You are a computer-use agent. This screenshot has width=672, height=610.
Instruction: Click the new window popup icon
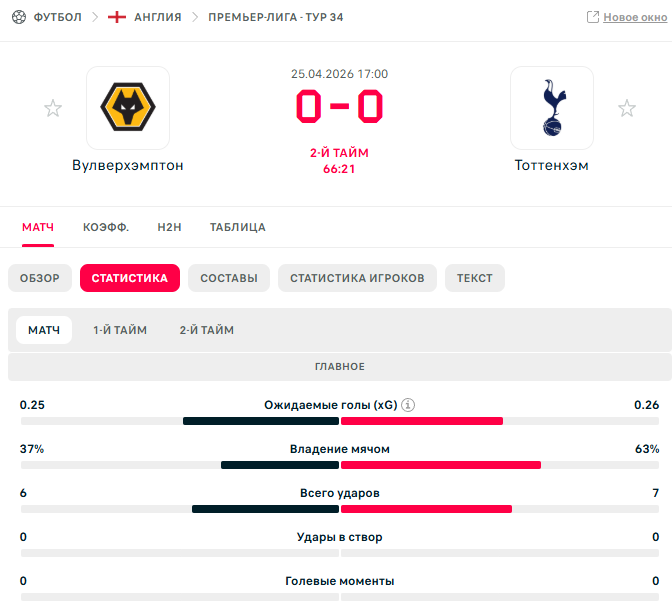tap(593, 17)
